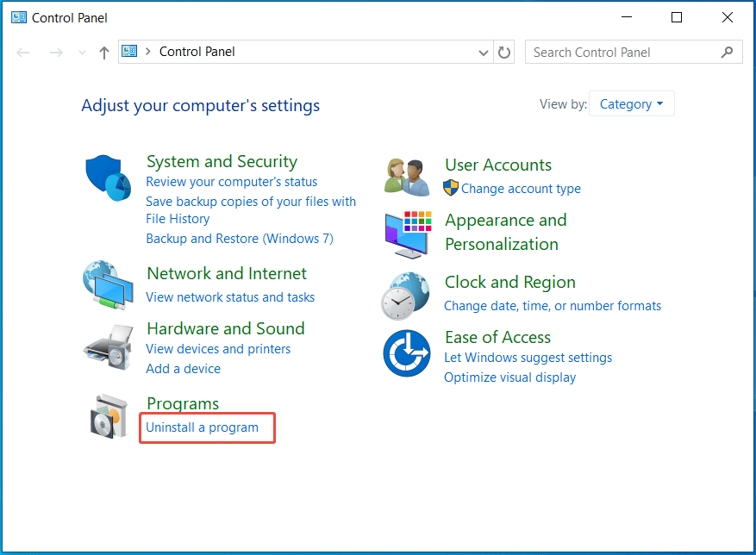Expand the chevron before Control Panel breadcrumb
Viewport: 756px width, 555px height.
tap(148, 51)
